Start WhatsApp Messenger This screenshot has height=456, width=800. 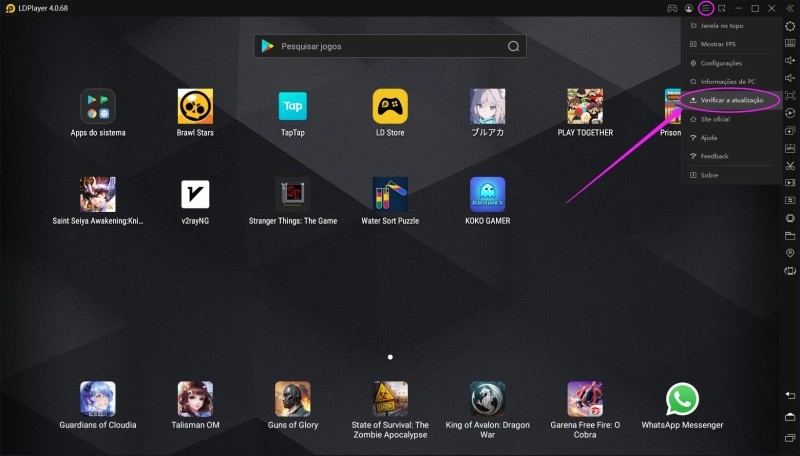point(682,399)
